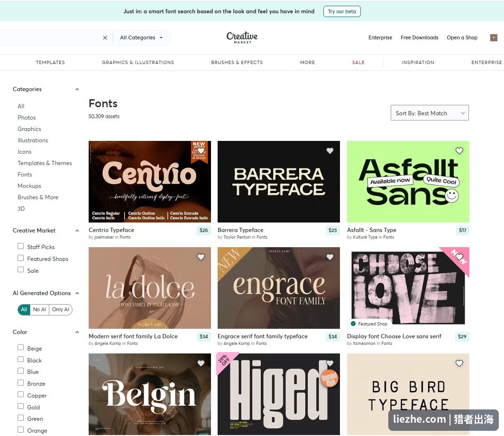
Task: Select the Graphics category
Action: (29, 129)
